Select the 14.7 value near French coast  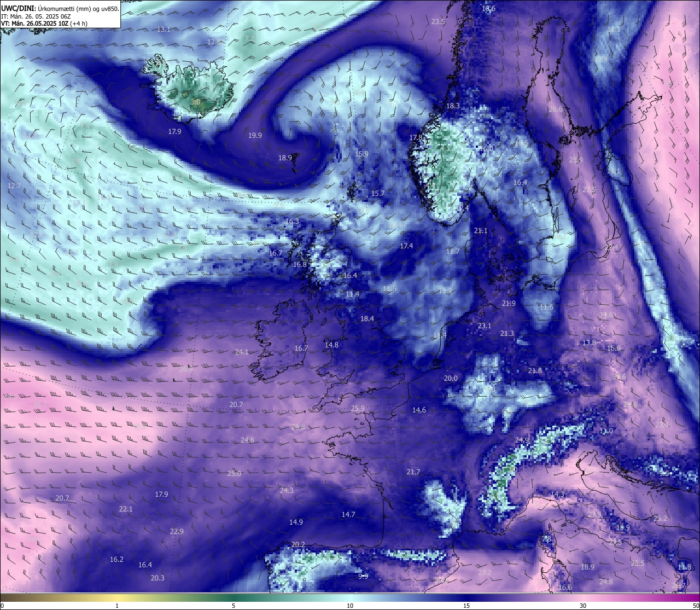click(x=348, y=514)
